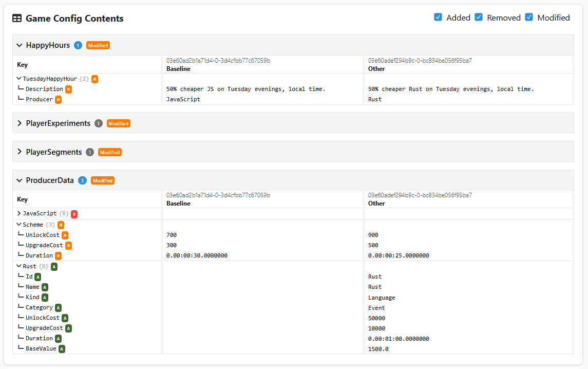Expand the JavaScript tree node
588x369 pixels.
click(19, 213)
